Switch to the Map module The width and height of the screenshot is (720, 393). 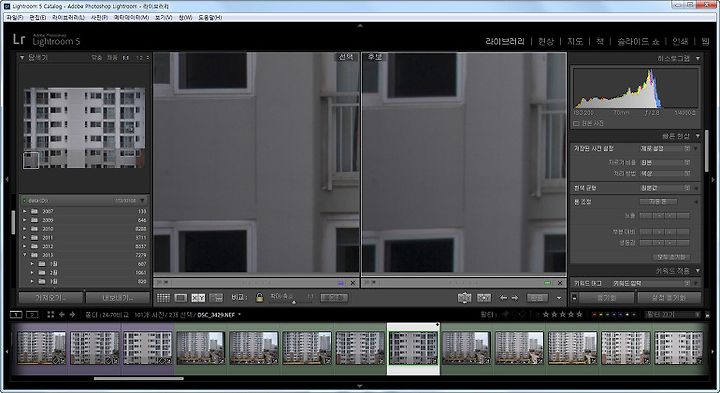click(575, 41)
